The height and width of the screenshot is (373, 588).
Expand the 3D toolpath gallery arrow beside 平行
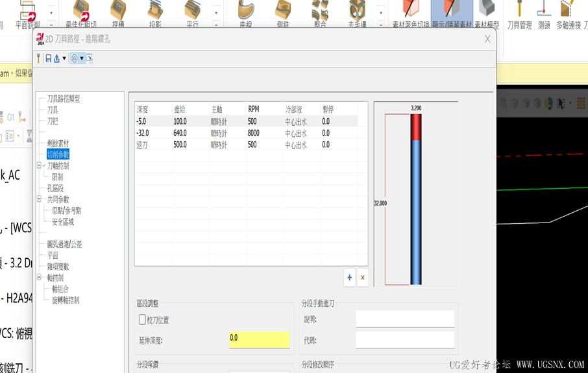tap(216, 13)
